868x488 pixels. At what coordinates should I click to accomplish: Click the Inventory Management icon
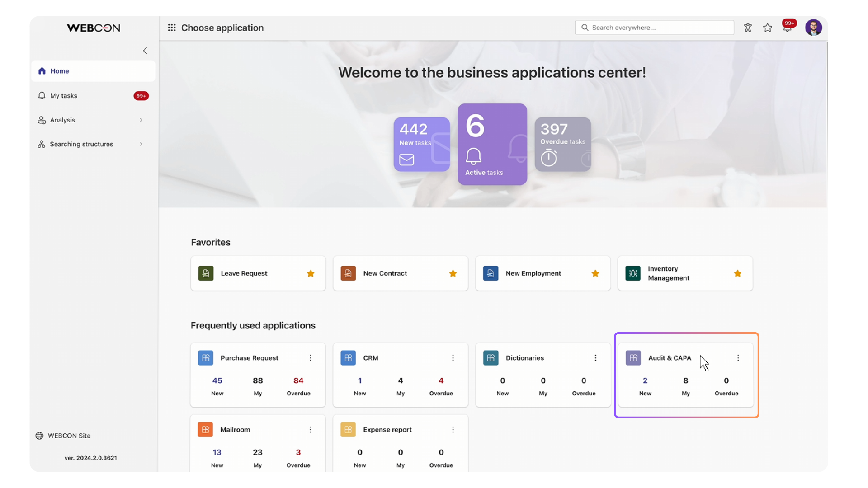(x=633, y=273)
